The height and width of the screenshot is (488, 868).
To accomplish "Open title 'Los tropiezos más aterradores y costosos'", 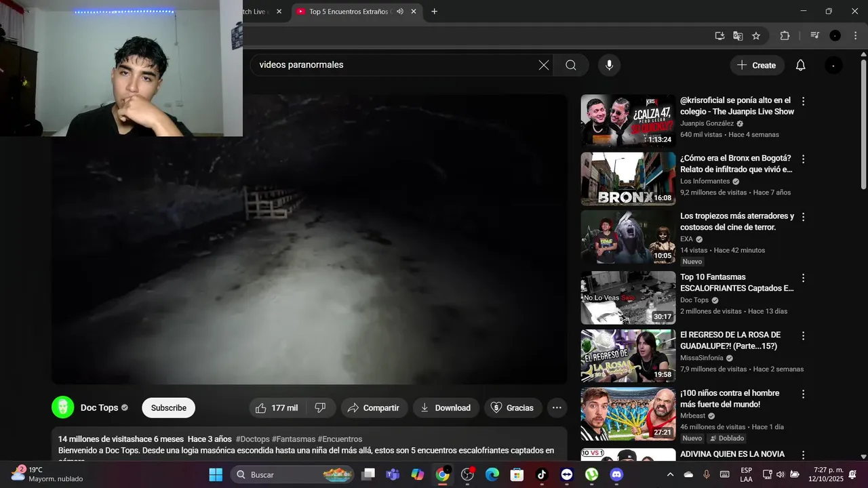I will click(x=737, y=222).
